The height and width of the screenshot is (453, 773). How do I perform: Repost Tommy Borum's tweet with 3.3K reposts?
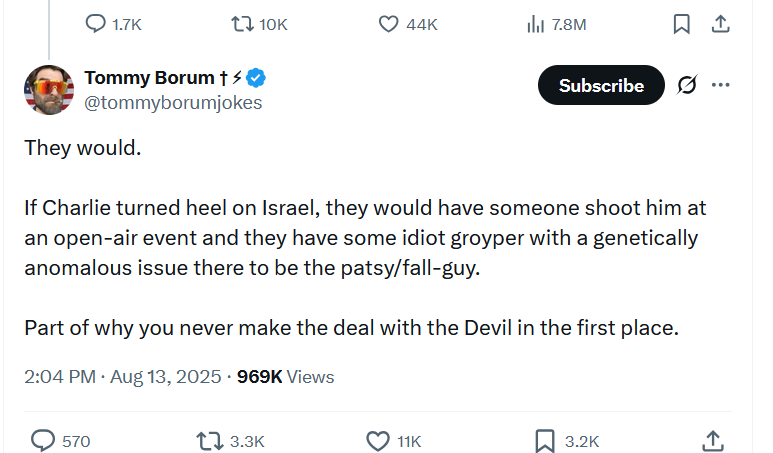pyautogui.click(x=208, y=441)
